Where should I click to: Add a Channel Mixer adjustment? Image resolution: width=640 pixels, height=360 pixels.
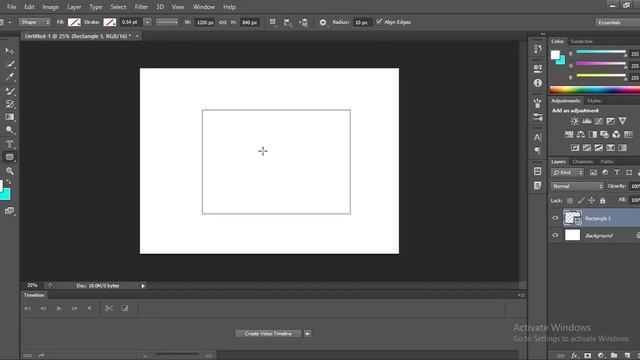click(x=616, y=134)
